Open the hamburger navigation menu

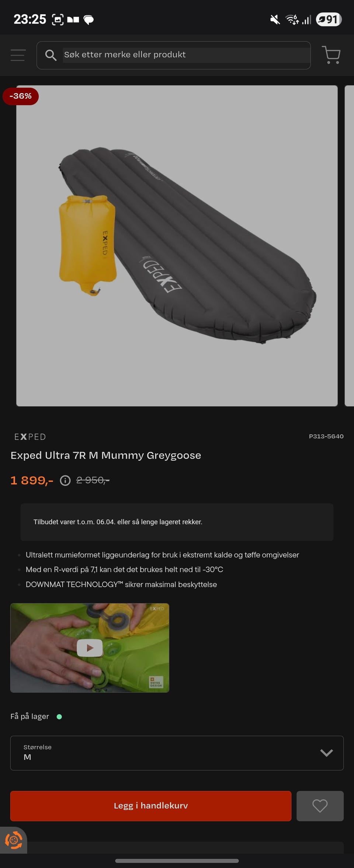pyautogui.click(x=18, y=55)
